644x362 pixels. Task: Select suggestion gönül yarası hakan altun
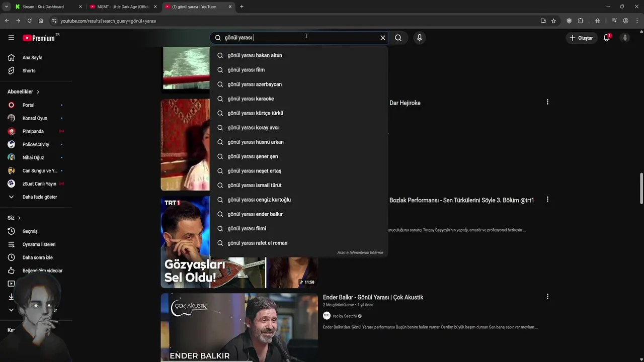[299, 55]
